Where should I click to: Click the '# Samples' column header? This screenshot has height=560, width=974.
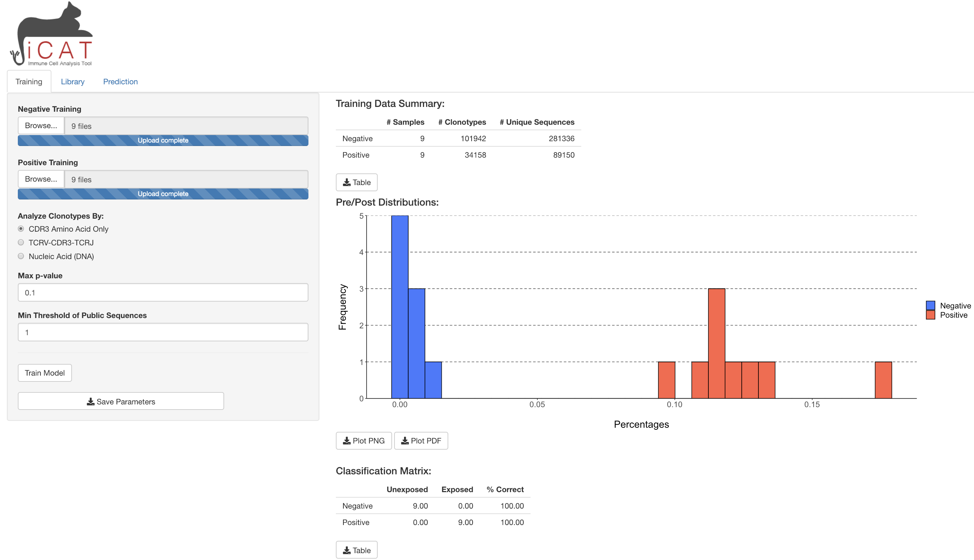click(405, 122)
